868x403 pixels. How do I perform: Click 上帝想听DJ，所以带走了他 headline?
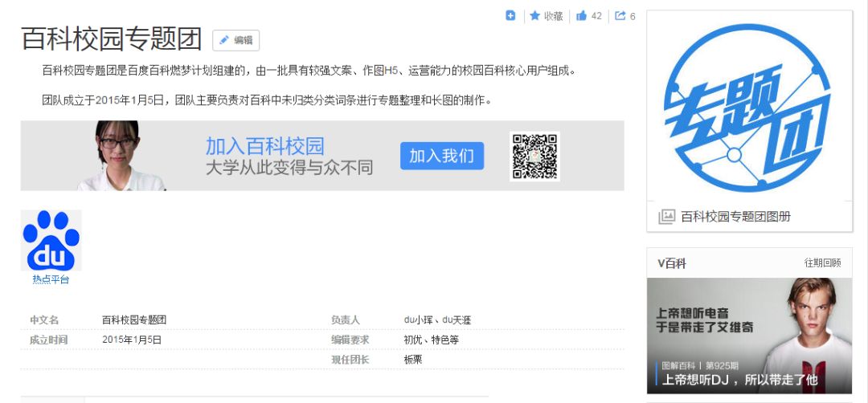(x=740, y=380)
